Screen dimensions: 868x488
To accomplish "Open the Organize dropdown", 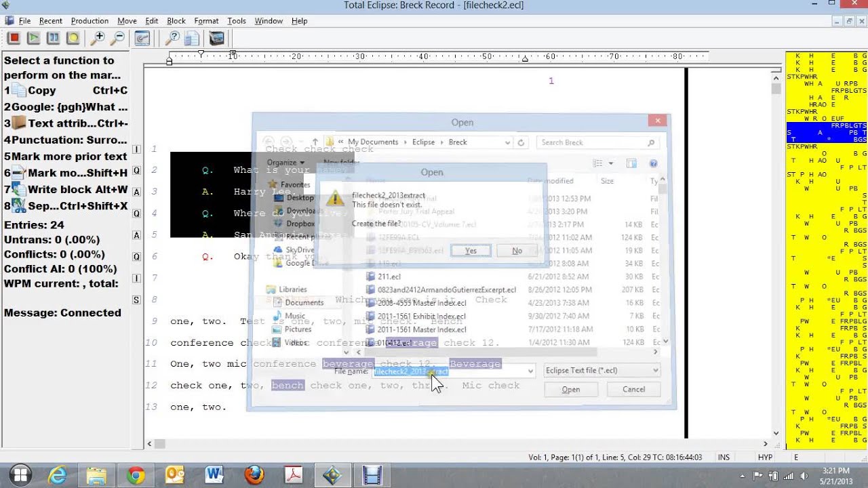I will click(285, 163).
